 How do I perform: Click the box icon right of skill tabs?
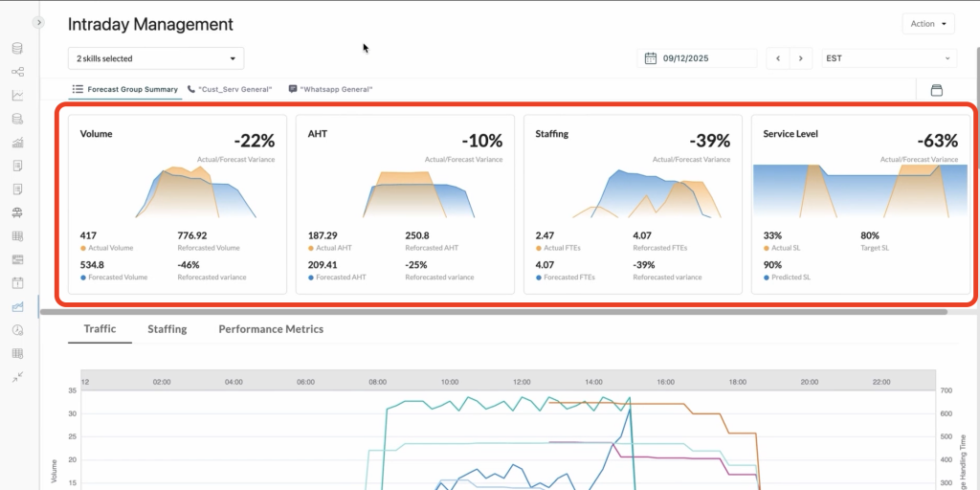point(936,90)
